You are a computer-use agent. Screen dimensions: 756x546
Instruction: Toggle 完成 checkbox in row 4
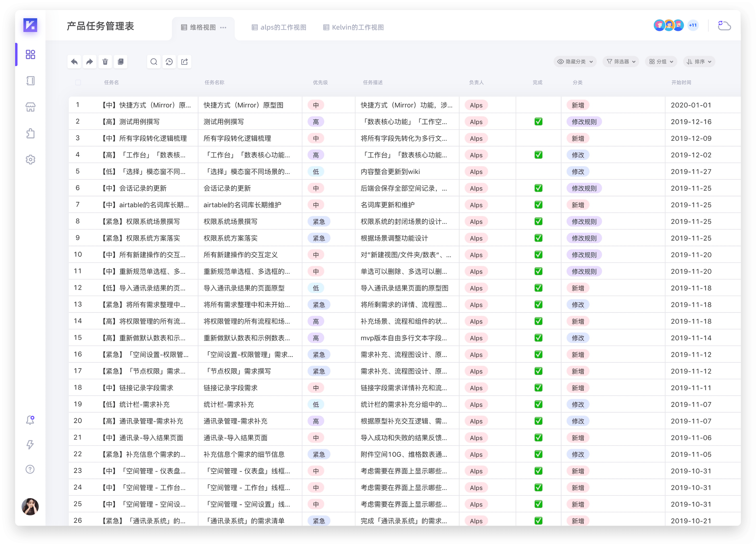538,155
